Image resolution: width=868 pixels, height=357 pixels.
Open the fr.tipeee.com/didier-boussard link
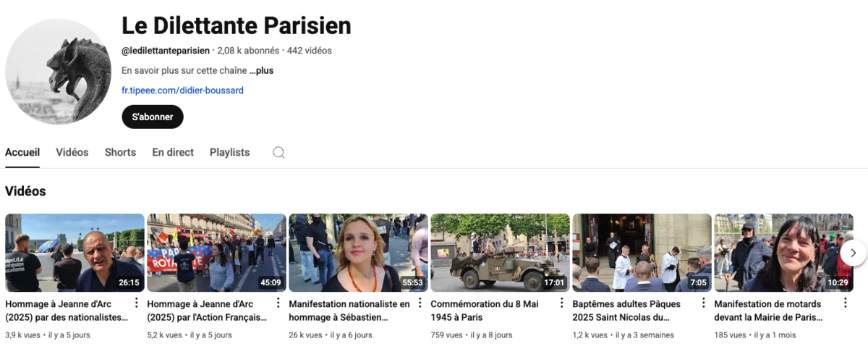(x=182, y=91)
